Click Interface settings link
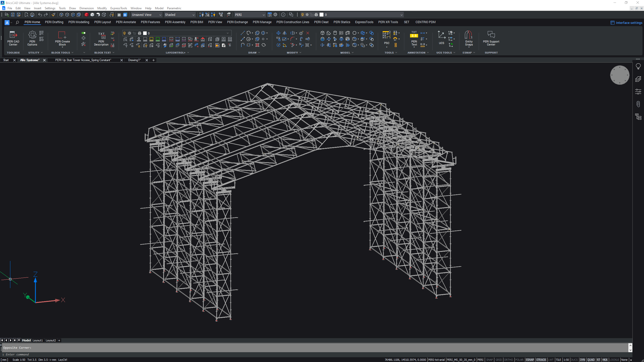The height and width of the screenshot is (362, 644). (x=629, y=23)
